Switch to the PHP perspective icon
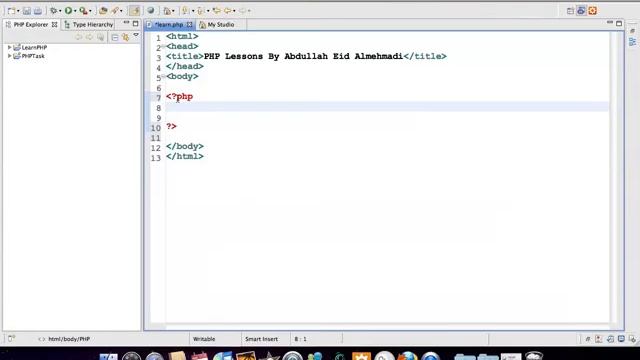640x360 pixels. click(x=581, y=11)
